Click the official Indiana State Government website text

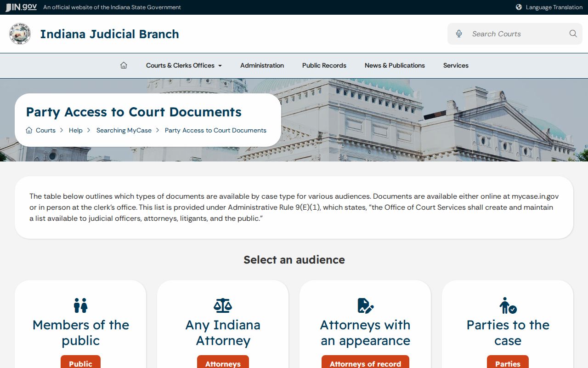[112, 7]
